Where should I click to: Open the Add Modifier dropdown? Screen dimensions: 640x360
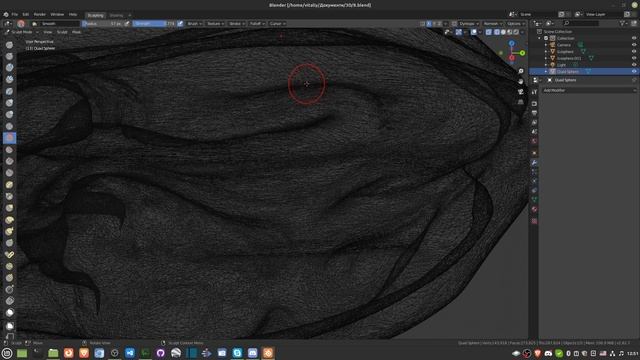(x=589, y=90)
